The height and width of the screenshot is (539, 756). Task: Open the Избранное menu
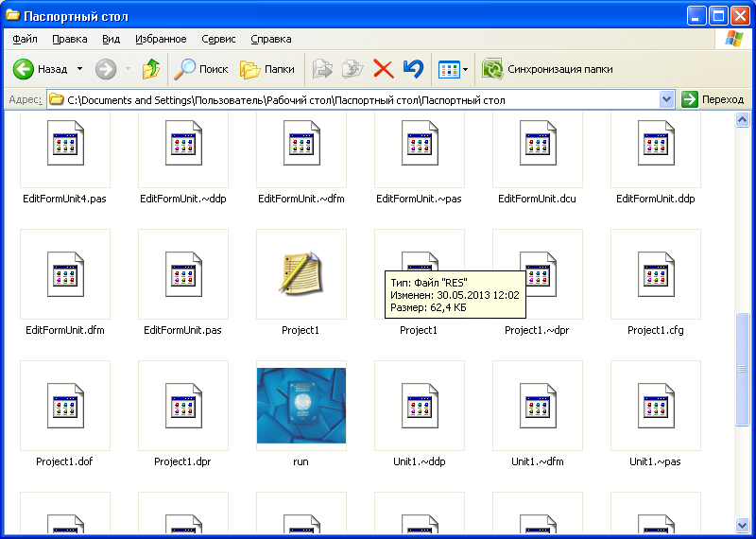coord(161,39)
